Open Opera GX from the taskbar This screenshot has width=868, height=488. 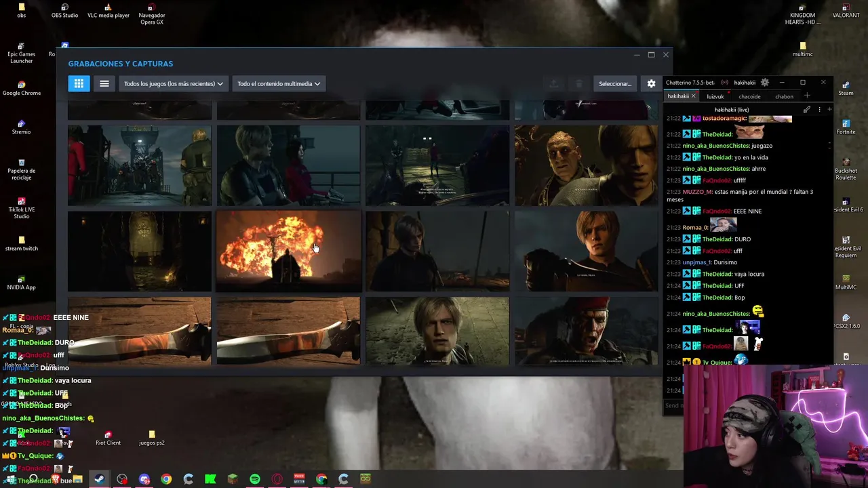[277, 479]
